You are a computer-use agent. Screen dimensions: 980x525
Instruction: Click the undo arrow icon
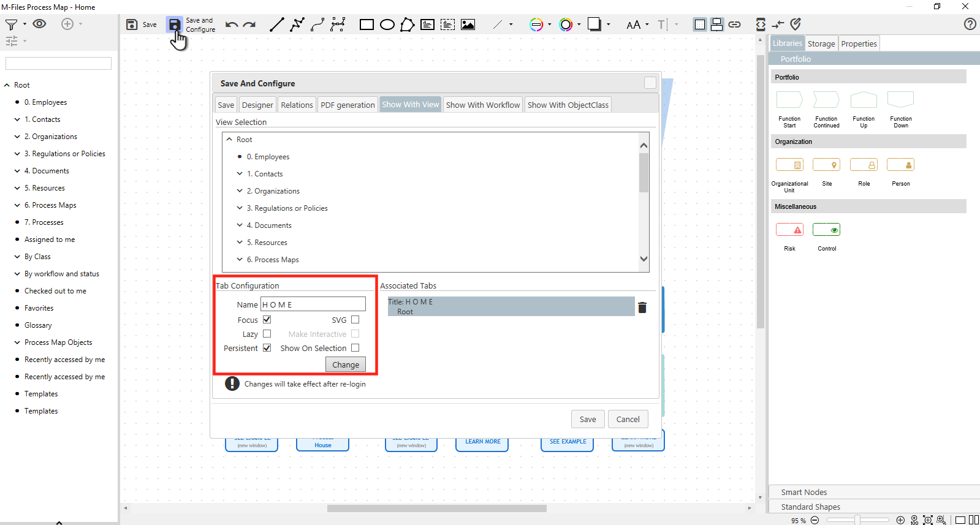click(x=231, y=25)
